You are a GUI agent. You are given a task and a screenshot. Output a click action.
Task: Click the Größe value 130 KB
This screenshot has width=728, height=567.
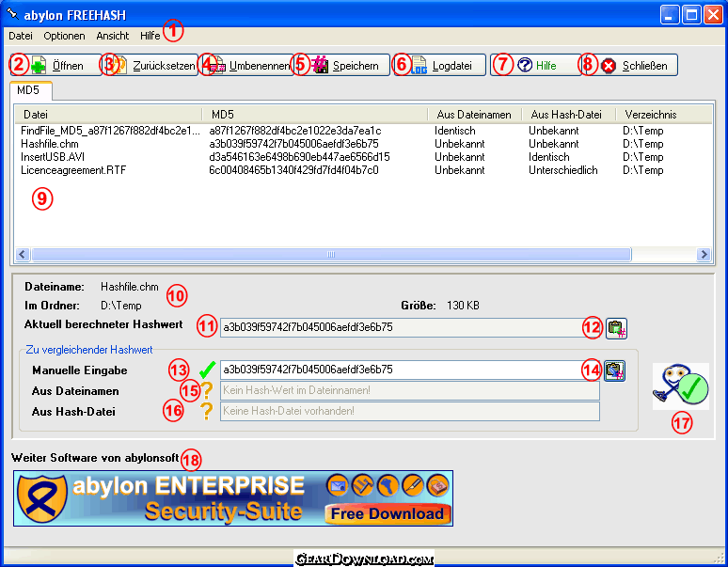tap(463, 306)
